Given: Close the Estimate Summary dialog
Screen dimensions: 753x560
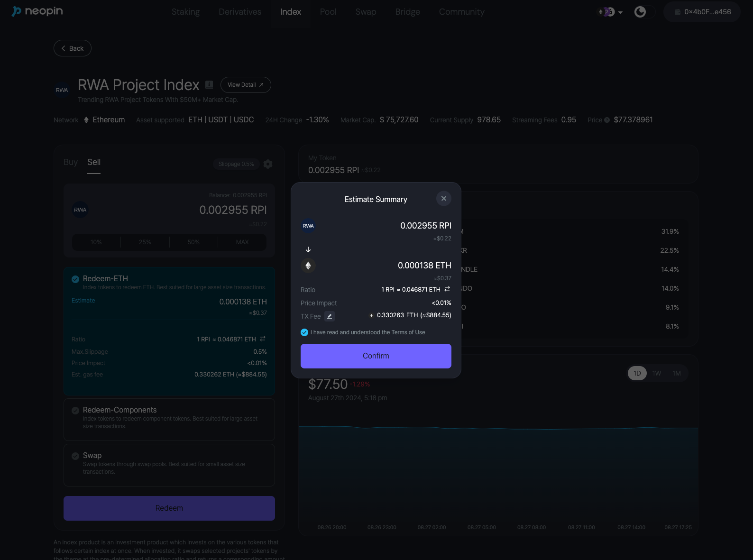Looking at the screenshot, I should coord(443,199).
